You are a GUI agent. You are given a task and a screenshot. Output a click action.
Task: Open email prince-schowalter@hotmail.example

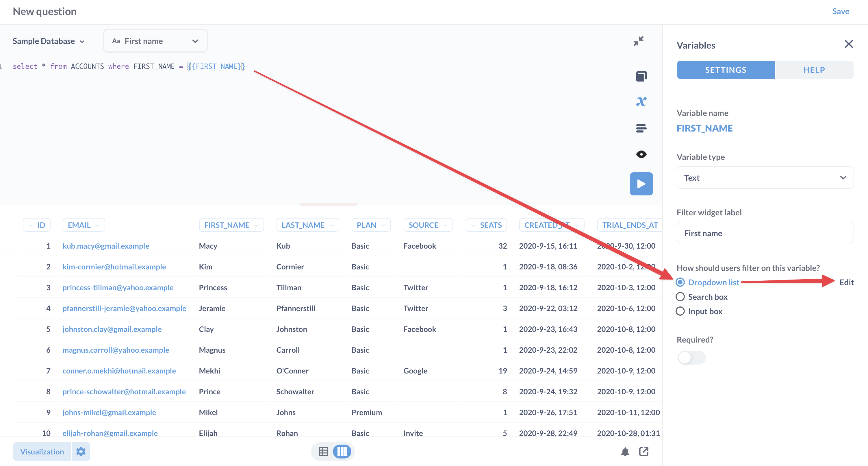click(x=124, y=391)
